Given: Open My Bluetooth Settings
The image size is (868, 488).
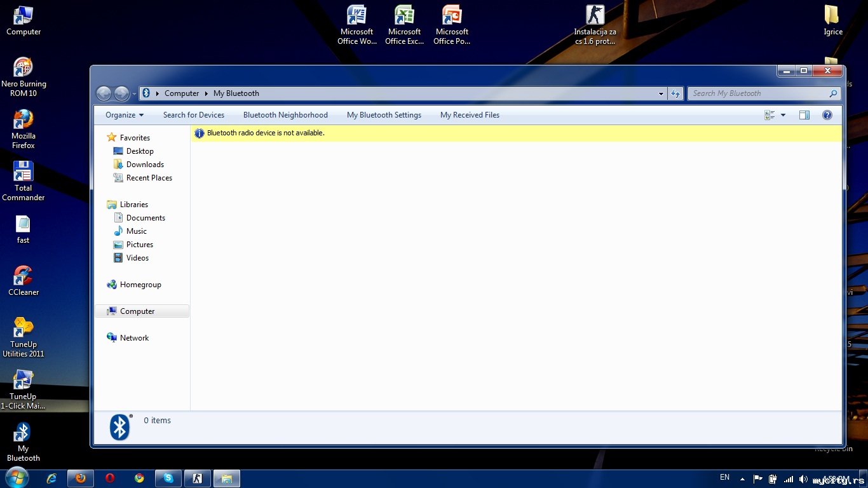Looking at the screenshot, I should (384, 115).
